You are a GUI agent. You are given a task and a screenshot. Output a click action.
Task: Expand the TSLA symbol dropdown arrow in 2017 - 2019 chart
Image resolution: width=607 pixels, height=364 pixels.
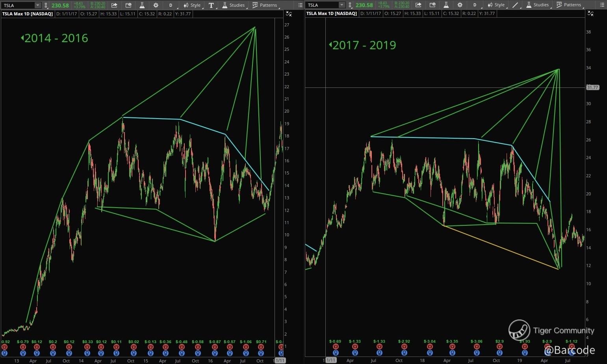[342, 5]
